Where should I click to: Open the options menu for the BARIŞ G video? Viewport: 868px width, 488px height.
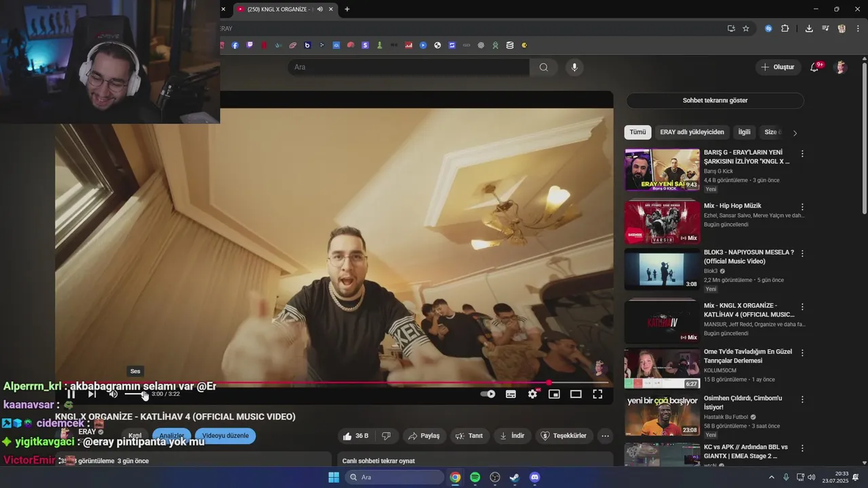point(802,154)
